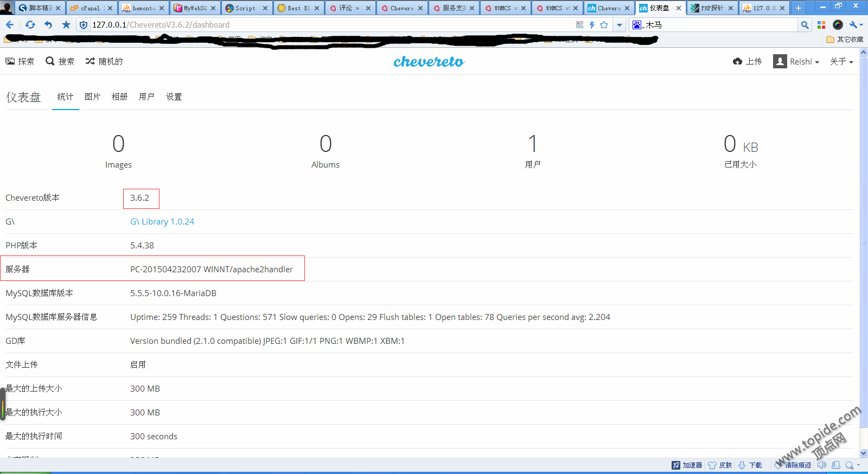868x474 pixels.
Task: Open the G\ Library 1.0.24 link
Action: [x=162, y=221]
